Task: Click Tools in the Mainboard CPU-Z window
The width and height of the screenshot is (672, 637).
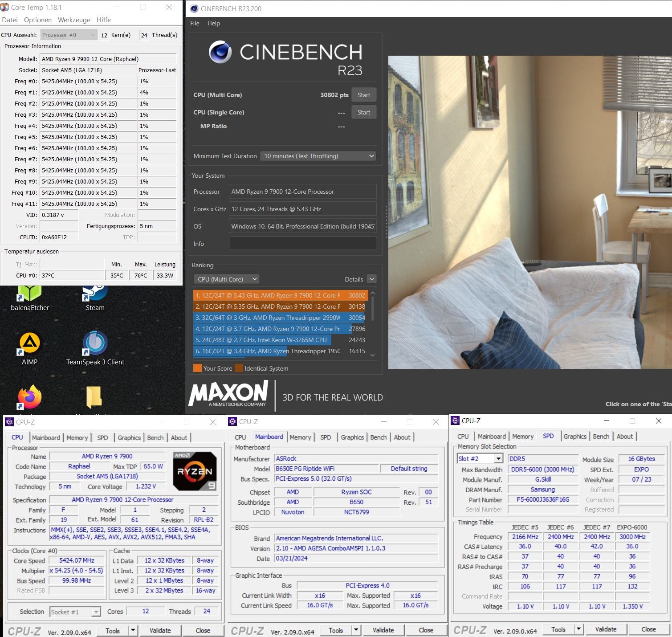Action: tap(336, 630)
